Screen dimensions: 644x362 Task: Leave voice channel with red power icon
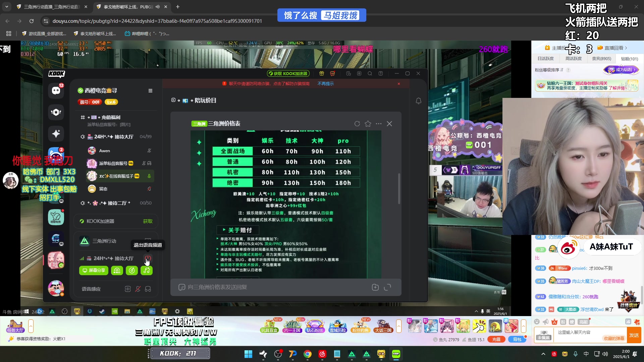pos(148,258)
